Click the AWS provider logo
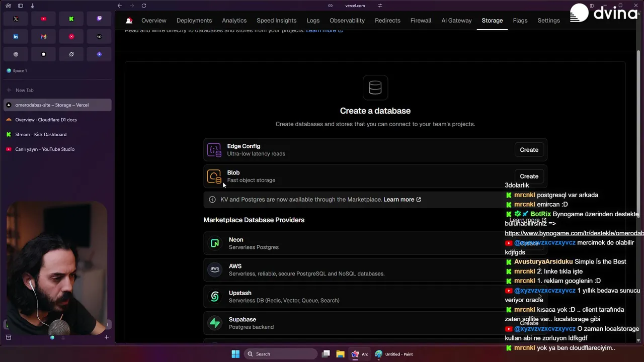644x362 pixels. (215, 269)
